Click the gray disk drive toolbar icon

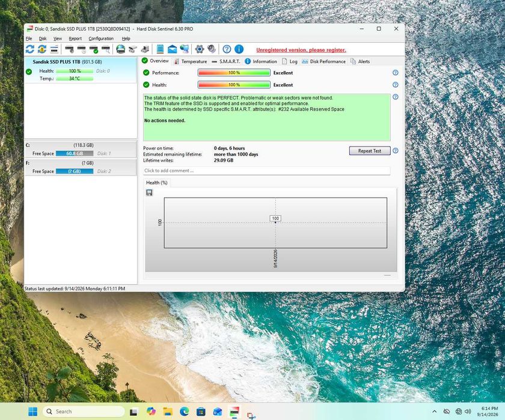click(x=133, y=49)
